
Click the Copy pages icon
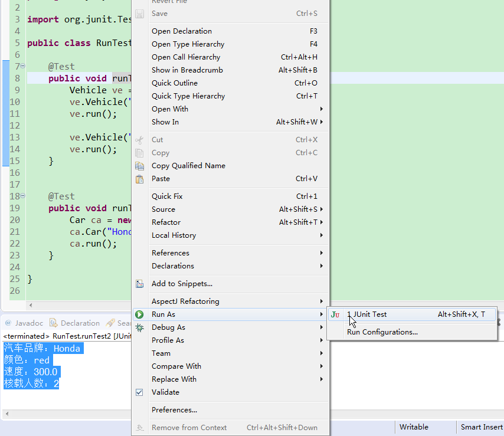coord(139,153)
